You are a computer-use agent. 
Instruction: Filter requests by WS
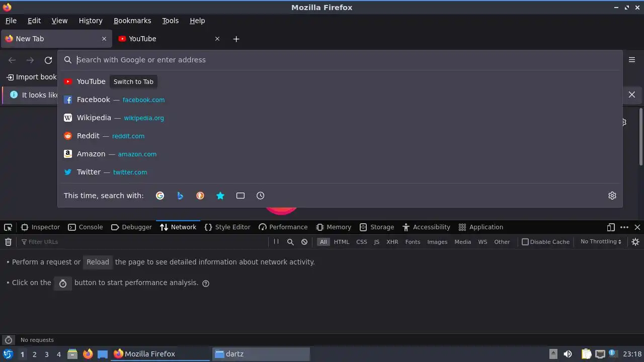[482, 242]
